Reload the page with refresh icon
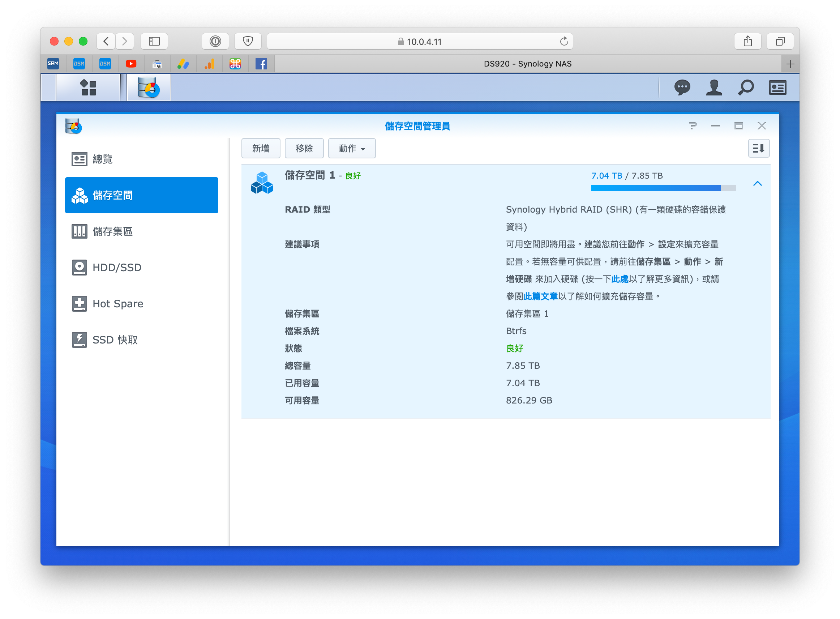 (564, 41)
